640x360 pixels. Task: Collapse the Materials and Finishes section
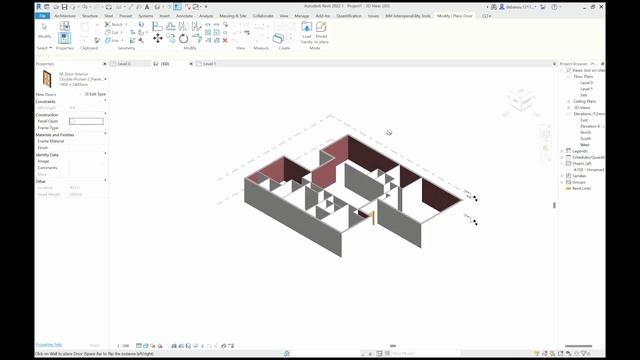tap(105, 134)
